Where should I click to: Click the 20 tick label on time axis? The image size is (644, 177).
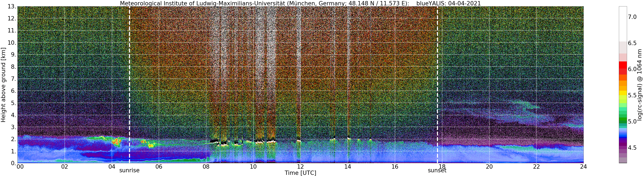click(489, 167)
